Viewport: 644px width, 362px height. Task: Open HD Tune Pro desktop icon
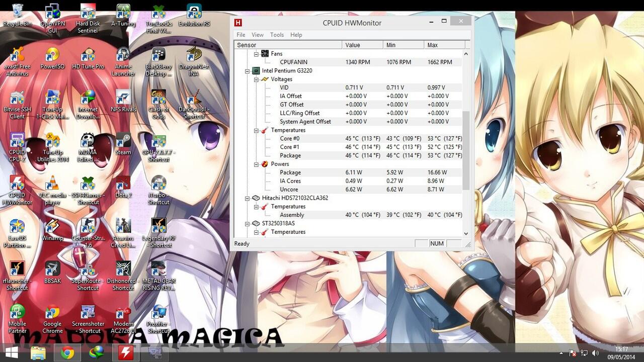[x=88, y=58]
